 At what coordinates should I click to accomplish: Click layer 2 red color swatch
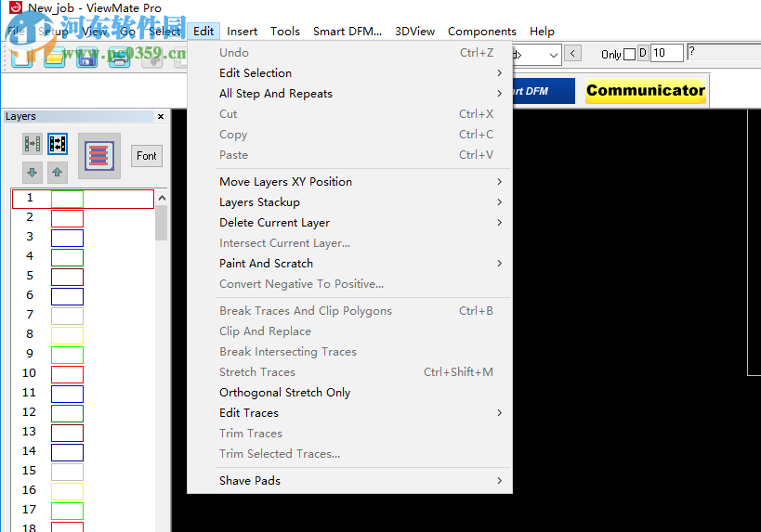click(67, 219)
